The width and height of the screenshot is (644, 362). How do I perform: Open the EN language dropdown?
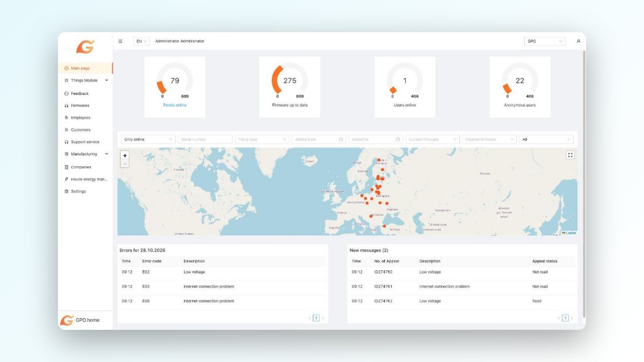pyautogui.click(x=141, y=41)
